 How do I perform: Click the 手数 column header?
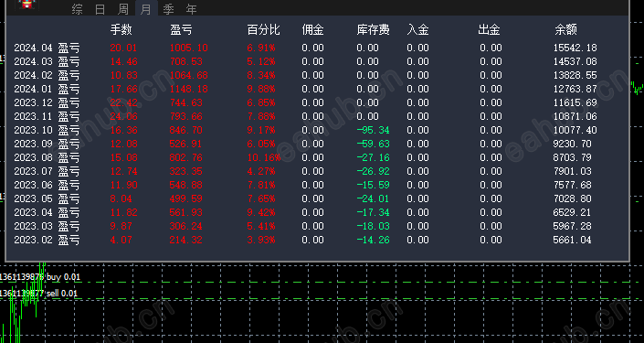click(x=121, y=29)
